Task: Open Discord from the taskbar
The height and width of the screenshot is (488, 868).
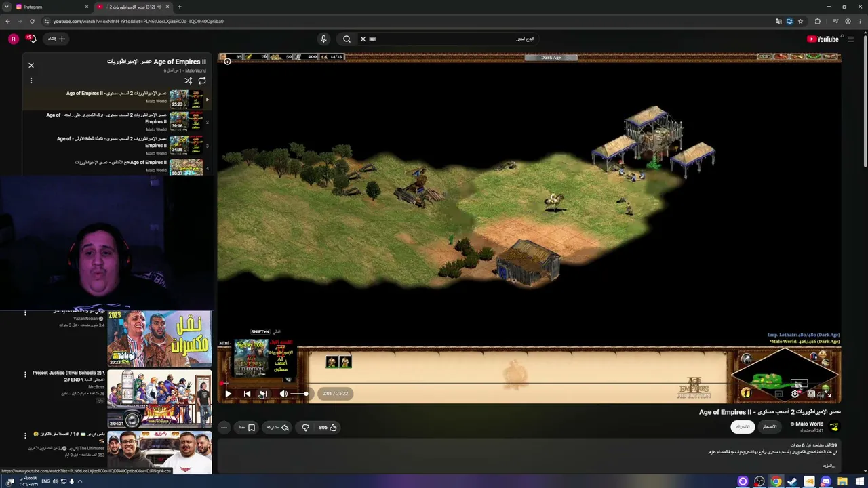Action: click(825, 481)
